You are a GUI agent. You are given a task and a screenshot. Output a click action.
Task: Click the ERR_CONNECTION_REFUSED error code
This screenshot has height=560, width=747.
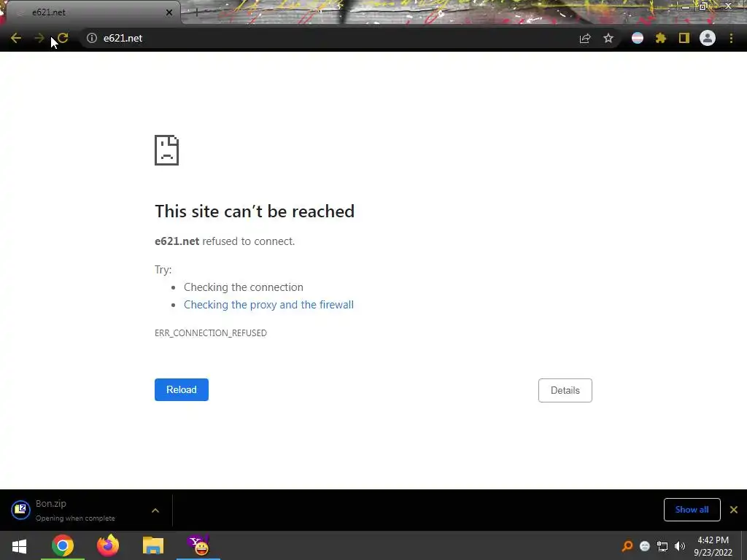(211, 332)
